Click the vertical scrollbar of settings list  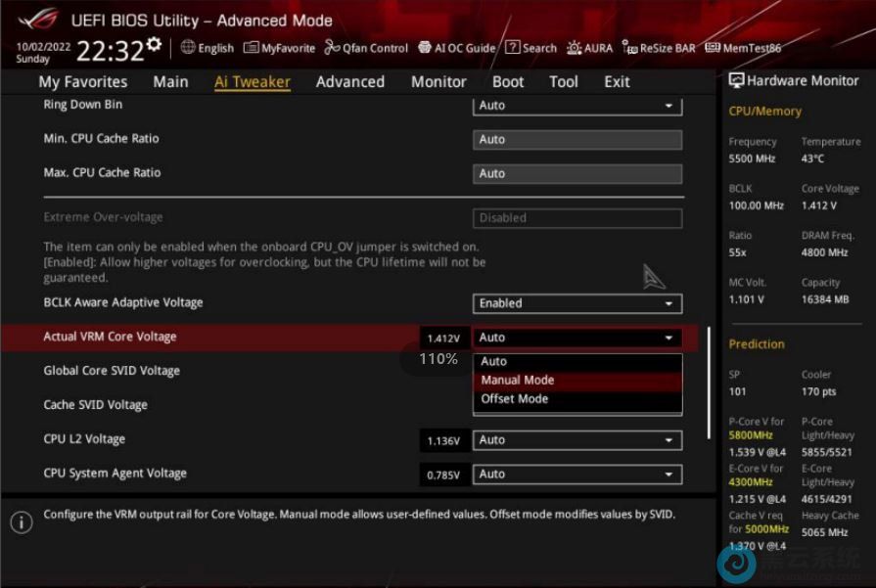coord(708,382)
